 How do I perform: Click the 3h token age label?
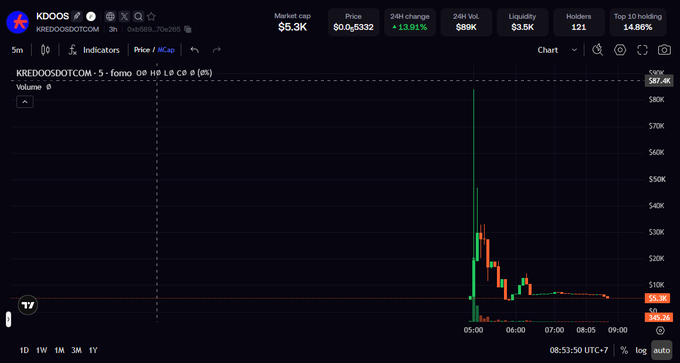(113, 29)
